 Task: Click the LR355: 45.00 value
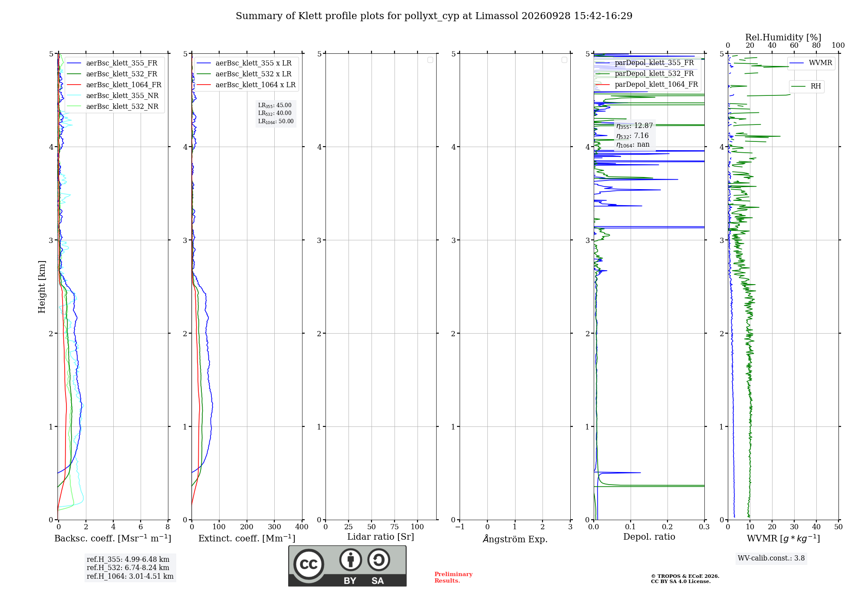click(x=275, y=105)
